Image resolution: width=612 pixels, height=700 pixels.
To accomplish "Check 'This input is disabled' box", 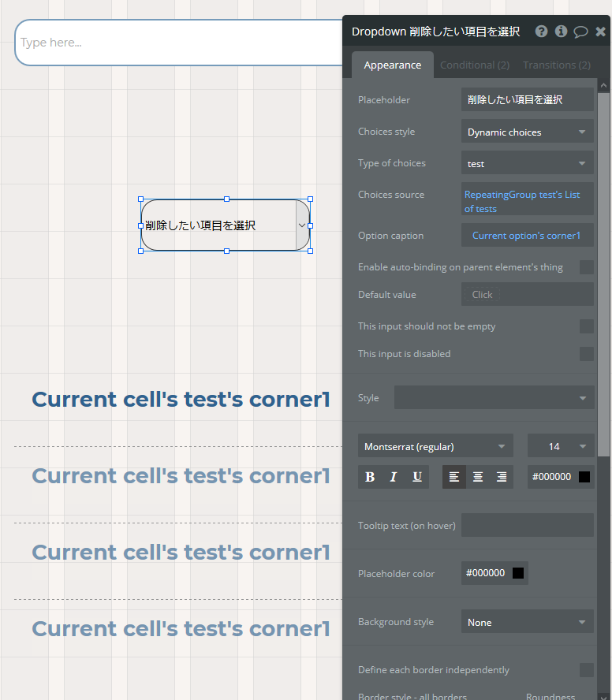I will [587, 354].
